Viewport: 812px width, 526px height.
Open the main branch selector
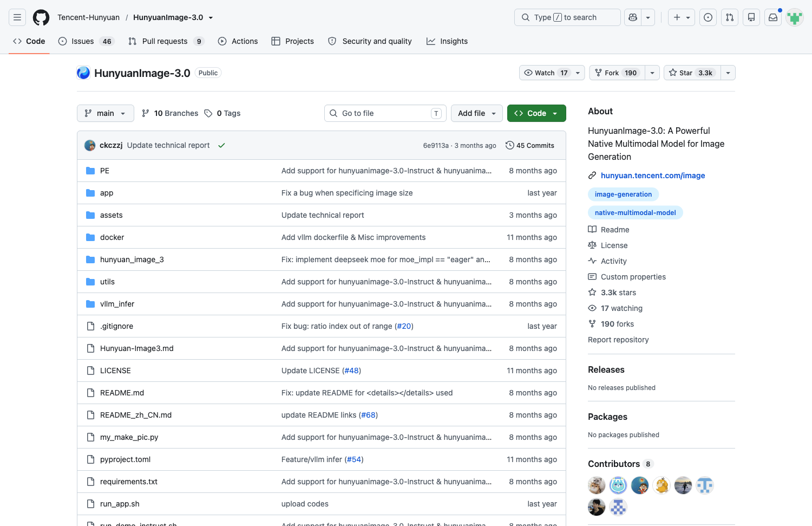tap(106, 113)
